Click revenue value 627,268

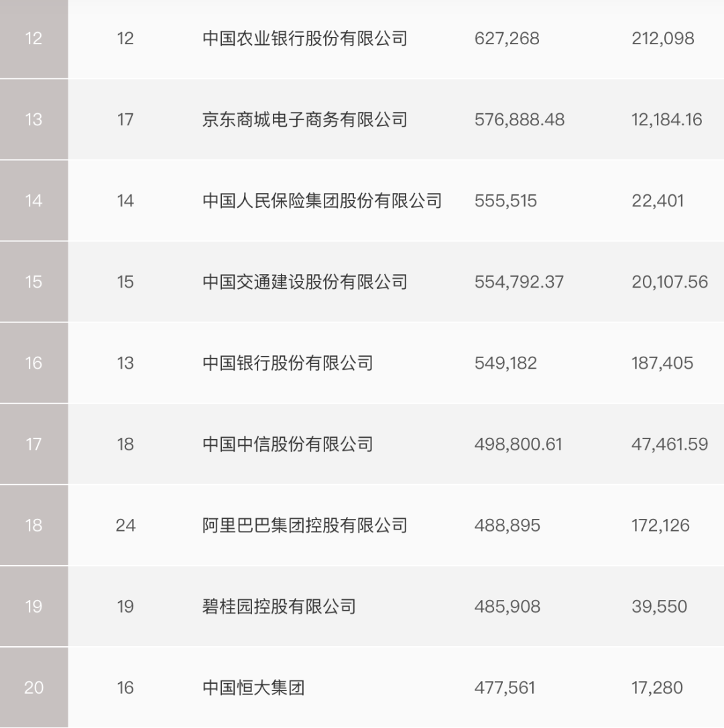click(x=507, y=39)
